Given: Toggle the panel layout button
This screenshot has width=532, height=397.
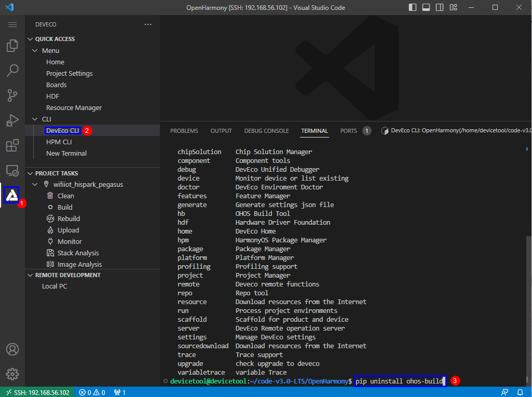Looking at the screenshot, I should point(426,7).
